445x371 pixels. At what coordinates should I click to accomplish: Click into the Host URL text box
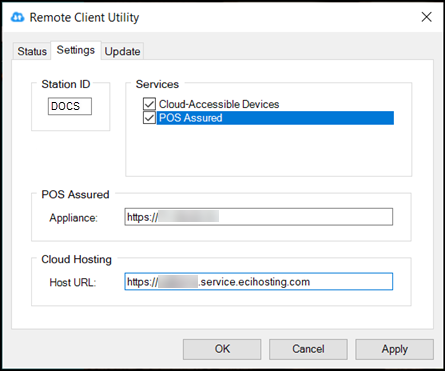click(x=259, y=282)
